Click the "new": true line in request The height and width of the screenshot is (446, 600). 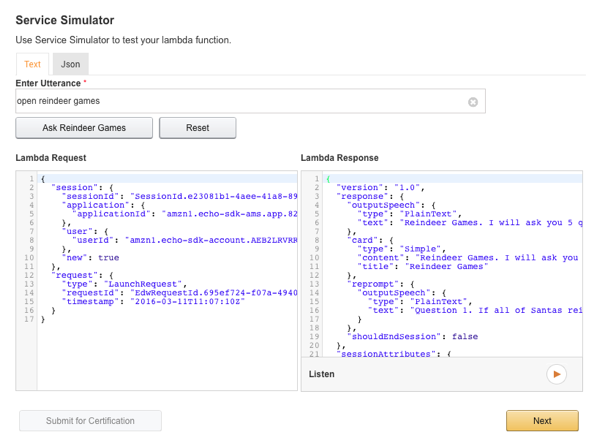point(91,258)
